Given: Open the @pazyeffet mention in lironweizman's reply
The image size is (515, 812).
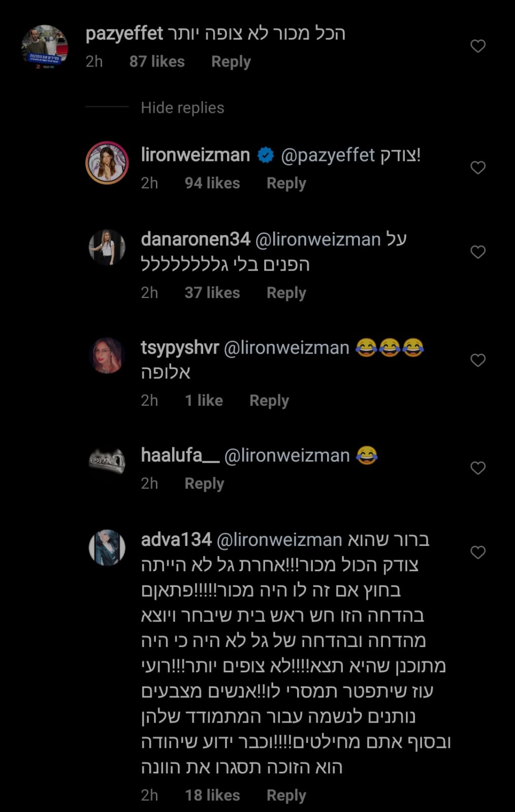Looking at the screenshot, I should click(328, 155).
